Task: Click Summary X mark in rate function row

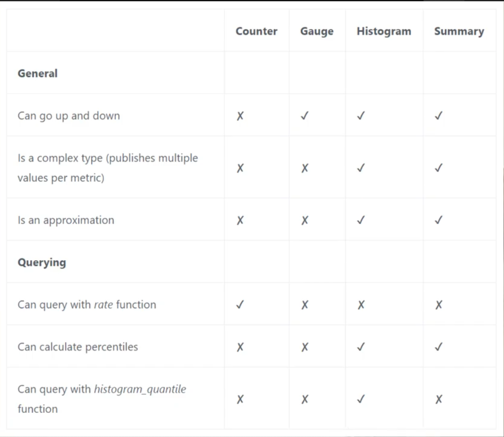Action: tap(439, 305)
